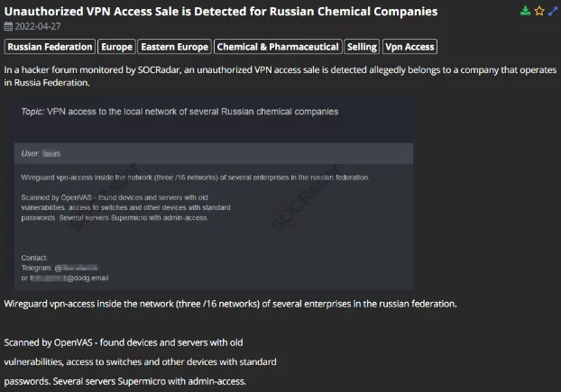Click the calendar icon beside the date

8,26
